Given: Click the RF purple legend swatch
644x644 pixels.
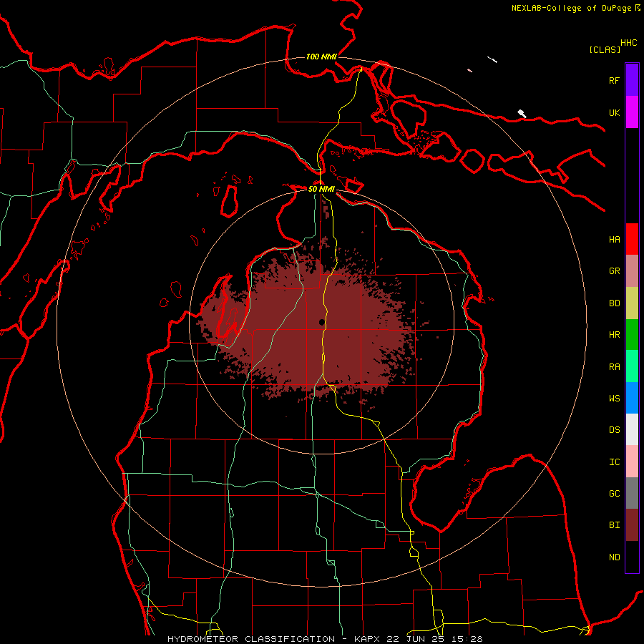Looking at the screenshot, I should 632,80.
